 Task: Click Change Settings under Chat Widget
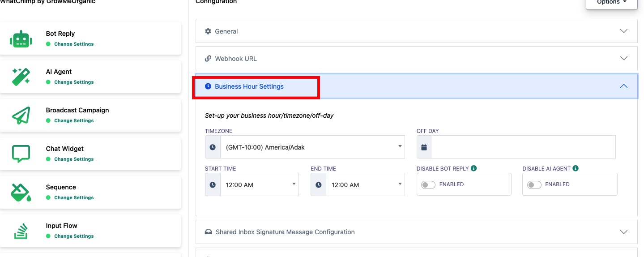pyautogui.click(x=74, y=159)
